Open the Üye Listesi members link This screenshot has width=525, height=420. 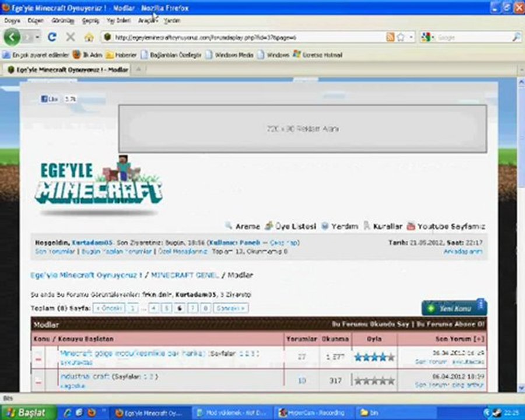[x=290, y=226]
